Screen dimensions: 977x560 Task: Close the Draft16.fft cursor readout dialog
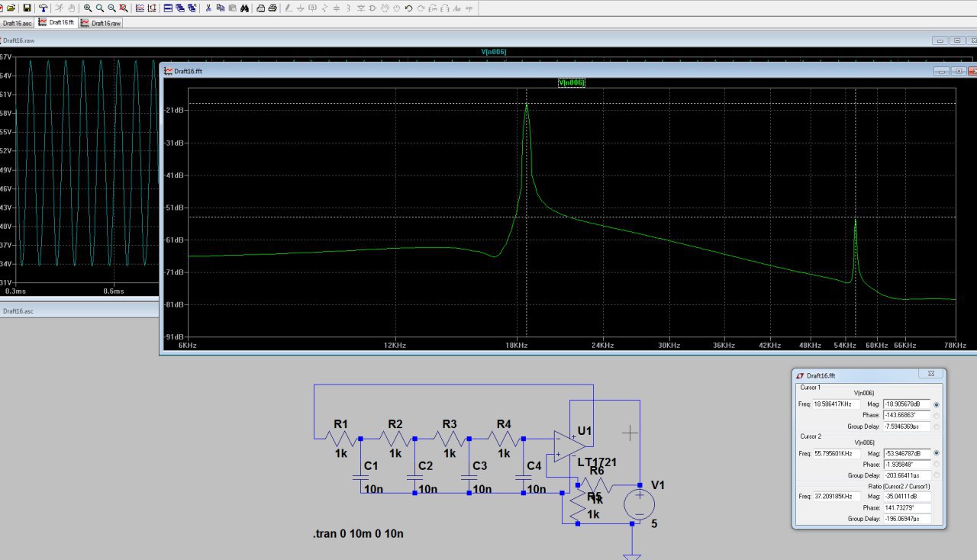point(932,375)
